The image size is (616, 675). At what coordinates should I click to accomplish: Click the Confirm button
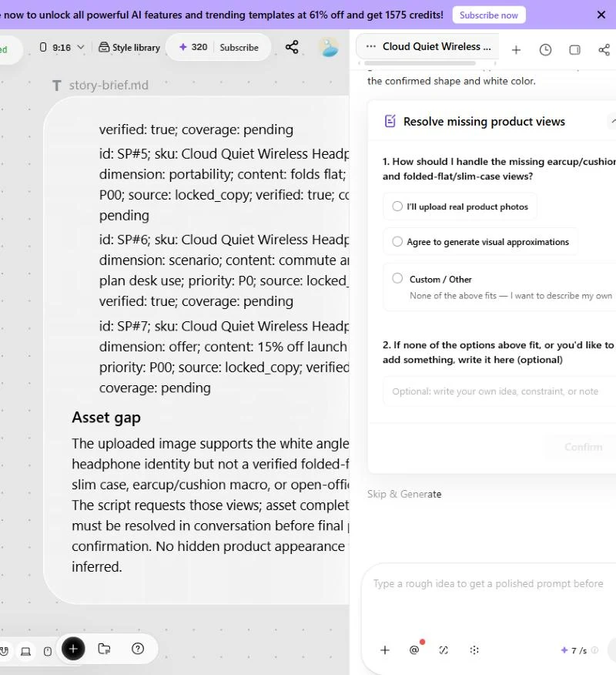pos(583,447)
